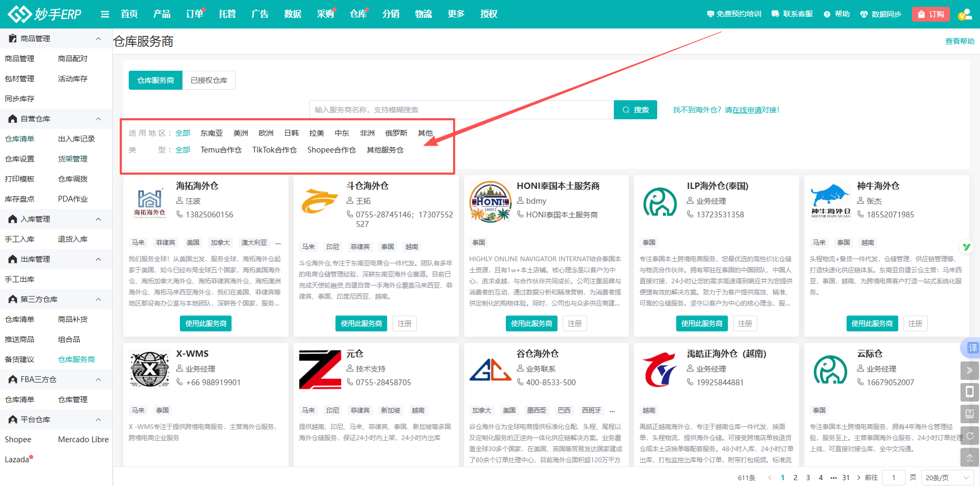Collapse the 第三方仓库 sidebar section

tap(98, 299)
